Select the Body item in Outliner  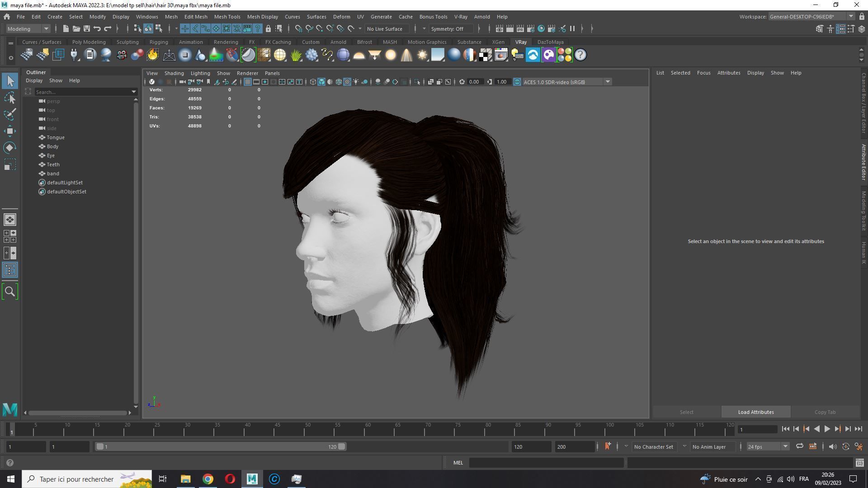[52, 147]
